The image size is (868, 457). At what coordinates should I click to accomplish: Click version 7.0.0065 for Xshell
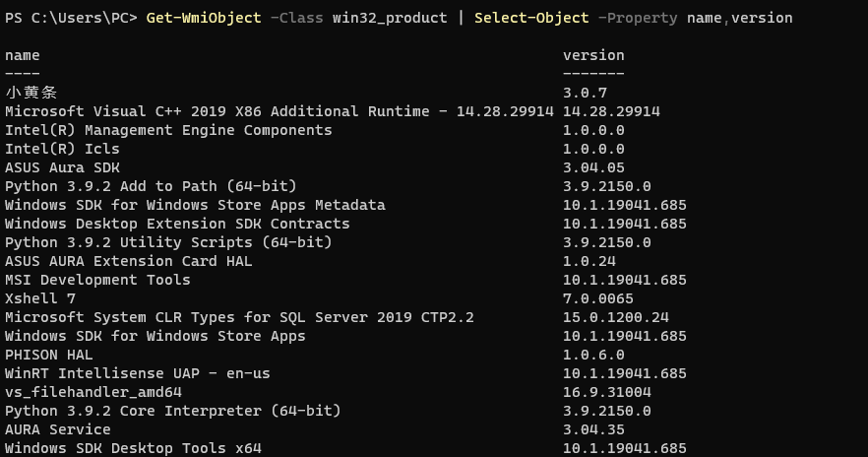click(x=598, y=298)
